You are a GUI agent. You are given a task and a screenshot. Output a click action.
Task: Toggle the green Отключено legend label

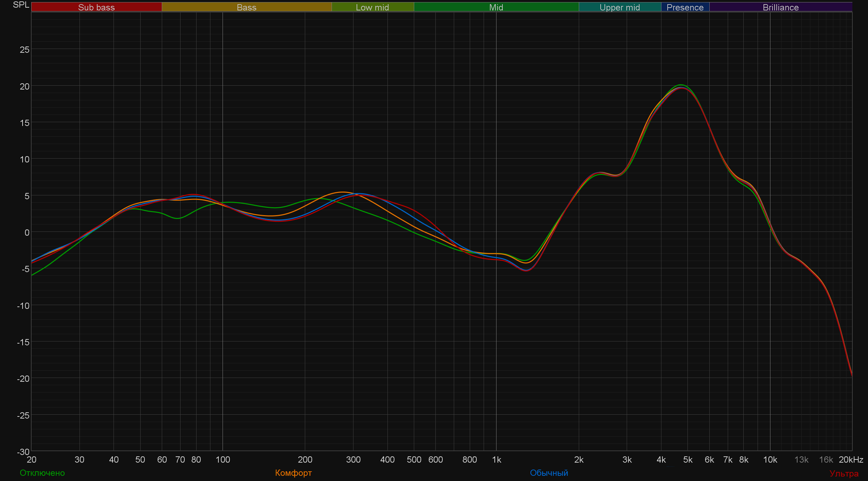click(x=42, y=473)
